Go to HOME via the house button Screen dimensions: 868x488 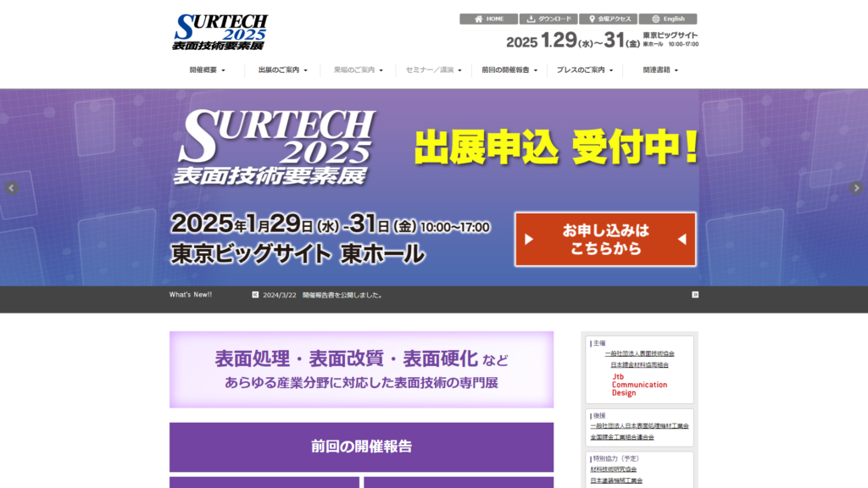[x=488, y=19]
